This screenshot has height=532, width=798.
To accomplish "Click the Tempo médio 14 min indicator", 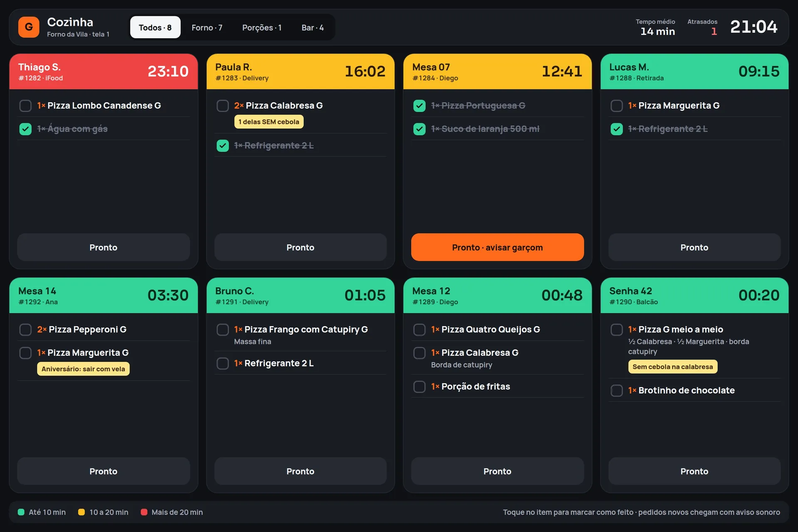I will click(x=655, y=27).
